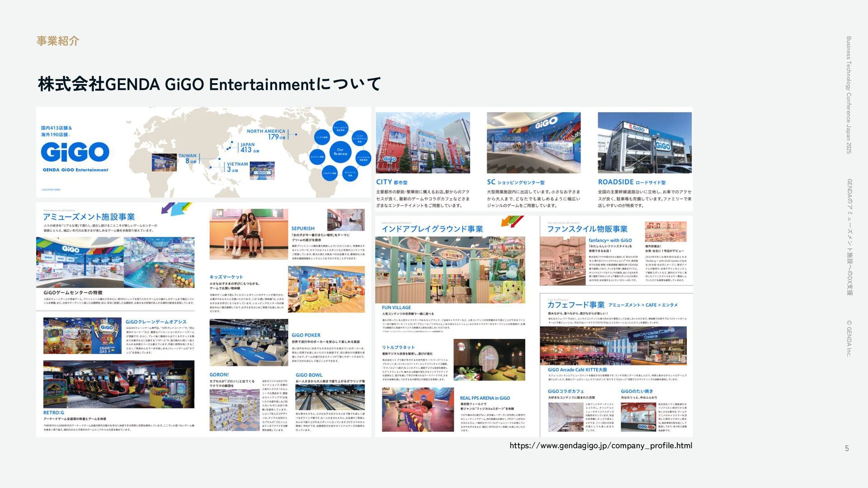
Task: Click the GiGO BOWL bowling lanes photo
Action: (x=330, y=397)
